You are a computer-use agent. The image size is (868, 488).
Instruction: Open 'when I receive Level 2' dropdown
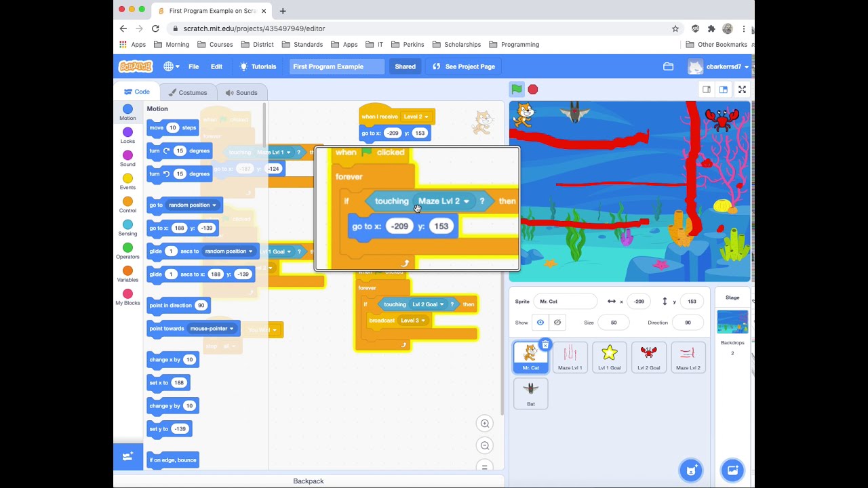point(416,117)
